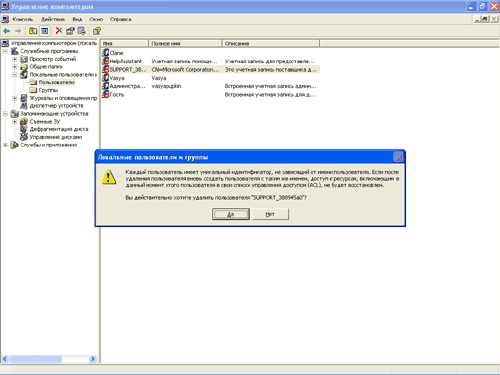The width and height of the screenshot is (500, 375).
Task: Select Пользователи in the tree
Action: 56,82
